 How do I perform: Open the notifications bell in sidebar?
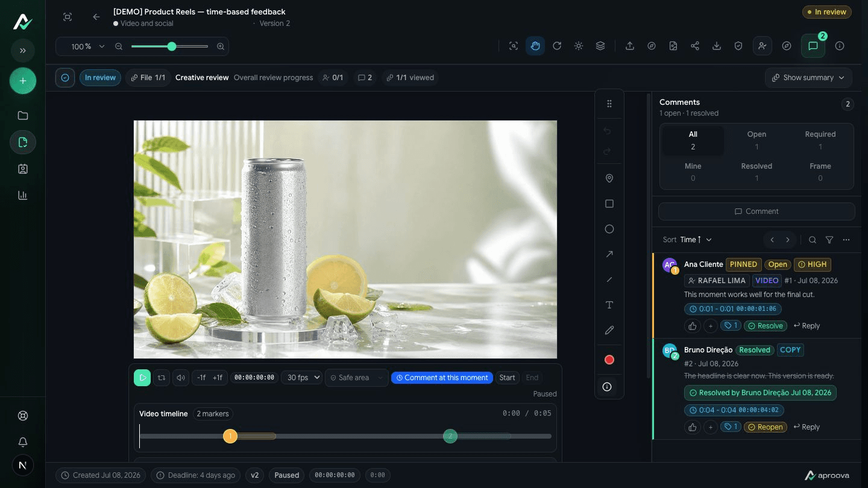(x=23, y=442)
